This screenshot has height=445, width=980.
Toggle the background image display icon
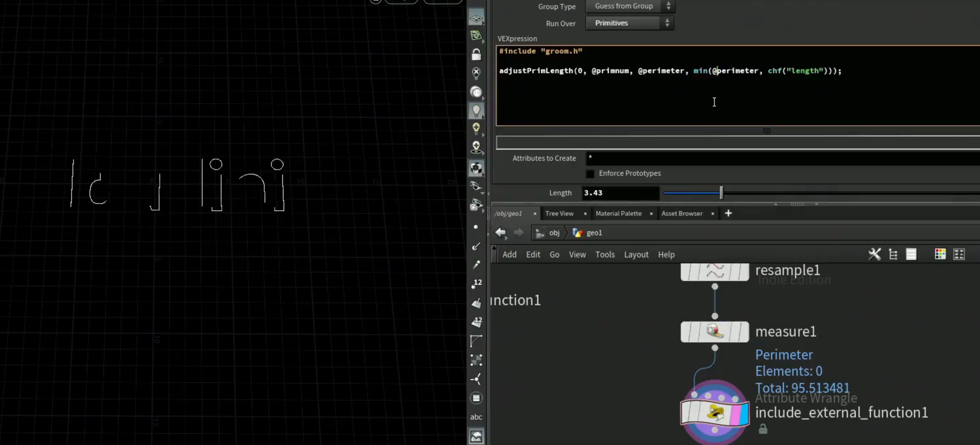point(476,436)
